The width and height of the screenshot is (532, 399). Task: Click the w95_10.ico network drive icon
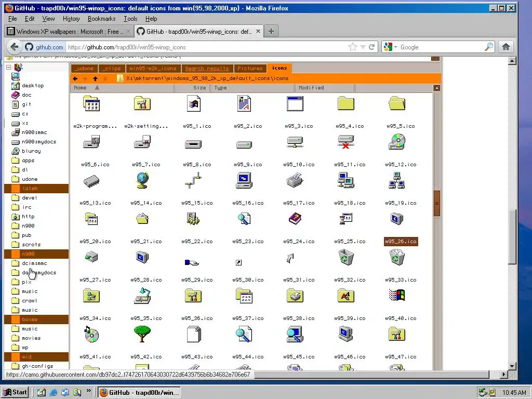pos(295,142)
